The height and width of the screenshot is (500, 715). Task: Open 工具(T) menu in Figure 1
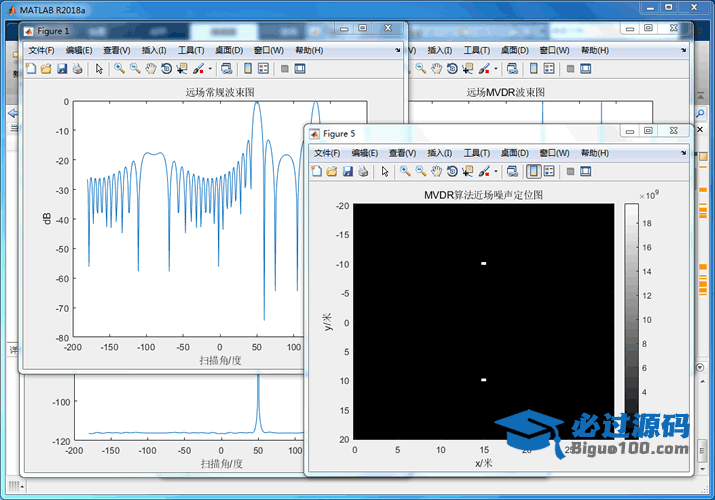point(191,50)
